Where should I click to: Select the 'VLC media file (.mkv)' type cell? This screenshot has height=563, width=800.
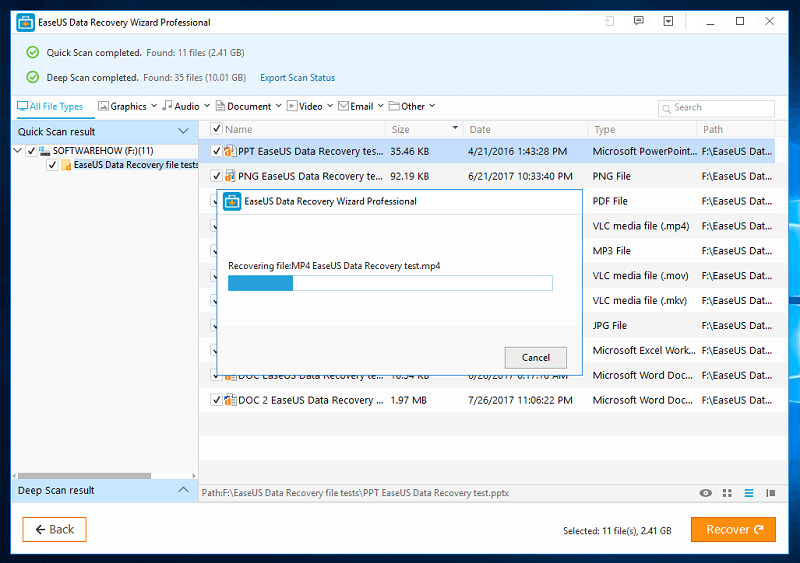coord(639,300)
